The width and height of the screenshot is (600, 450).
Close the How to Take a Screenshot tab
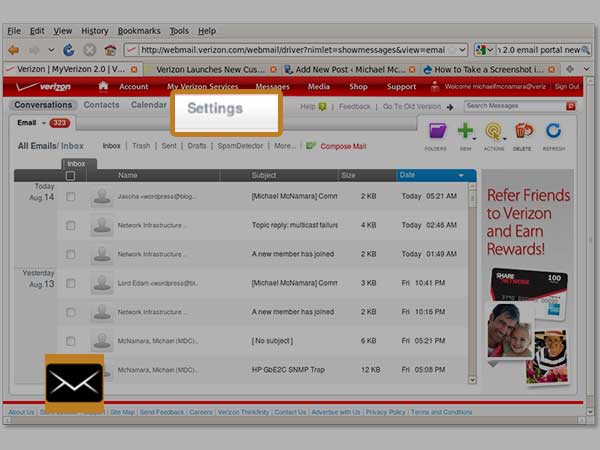point(551,69)
